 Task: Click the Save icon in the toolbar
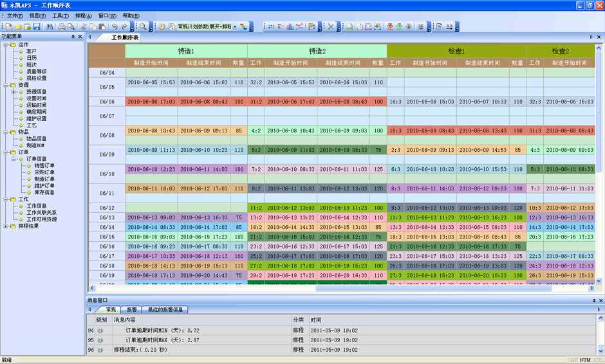pos(37,27)
